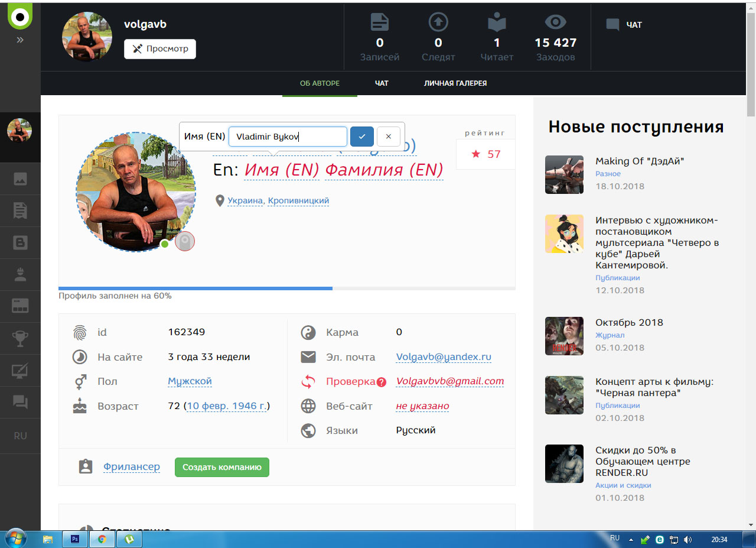Open the Мужской gender selector
756x548 pixels.
point(190,381)
